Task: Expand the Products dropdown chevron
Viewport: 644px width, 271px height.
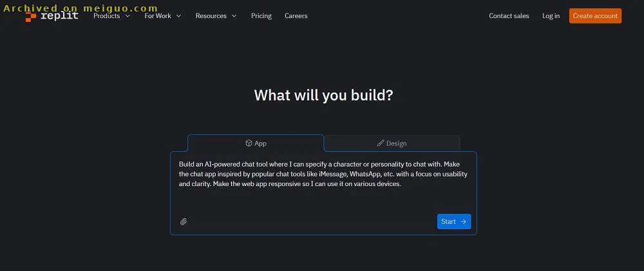Action: coord(128,16)
